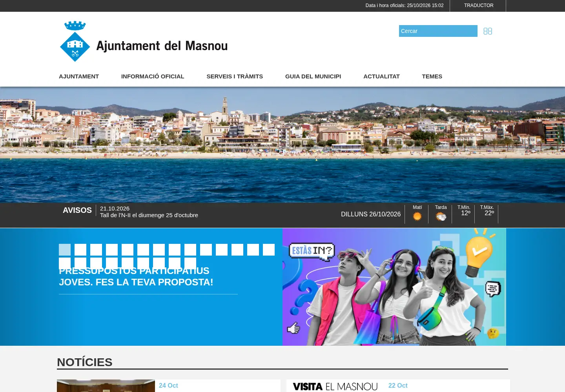Image resolution: width=565 pixels, height=392 pixels.
Task: Click the Visita El Masnou logo thumbnail
Action: tap(335, 387)
